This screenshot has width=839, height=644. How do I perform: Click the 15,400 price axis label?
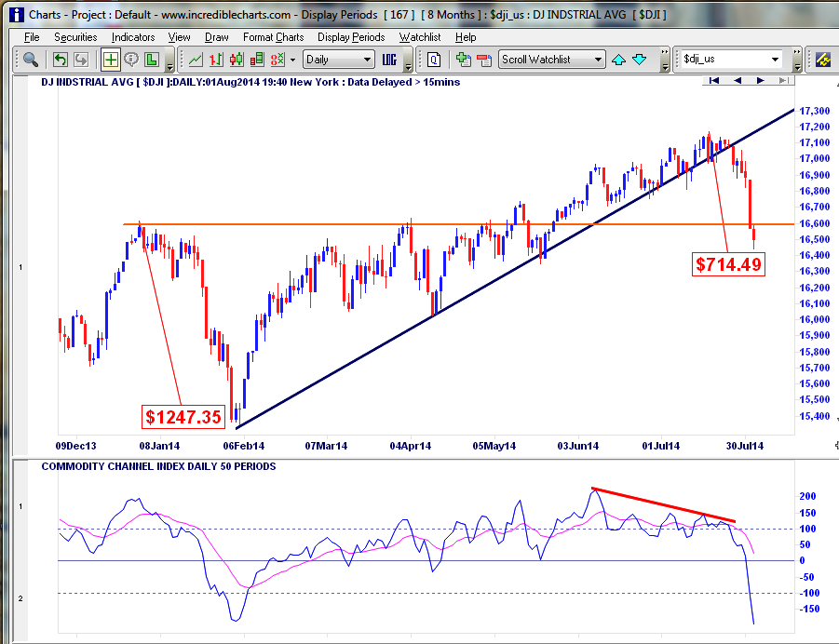[x=815, y=416]
